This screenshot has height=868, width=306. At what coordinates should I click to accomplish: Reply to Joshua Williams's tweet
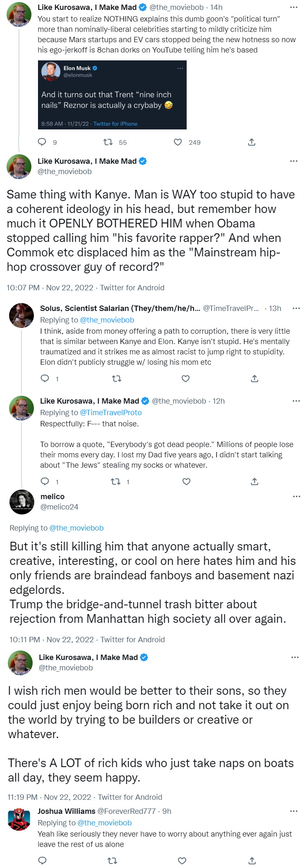click(x=42, y=861)
